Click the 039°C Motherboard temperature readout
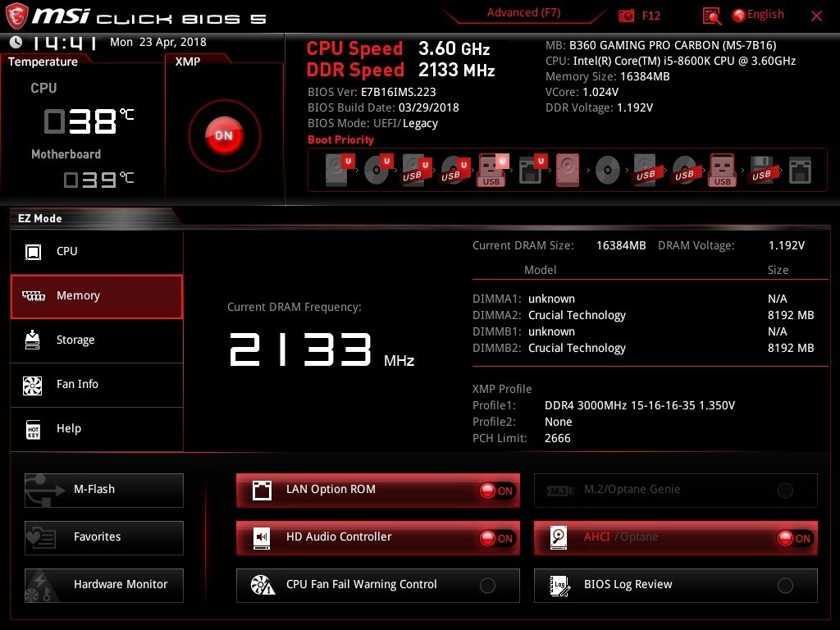The image size is (840, 630). [98, 179]
